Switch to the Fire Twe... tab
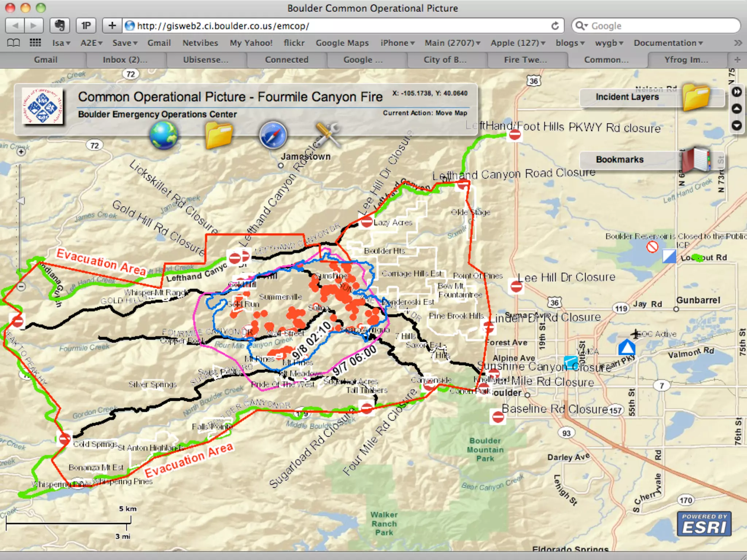 click(x=525, y=60)
